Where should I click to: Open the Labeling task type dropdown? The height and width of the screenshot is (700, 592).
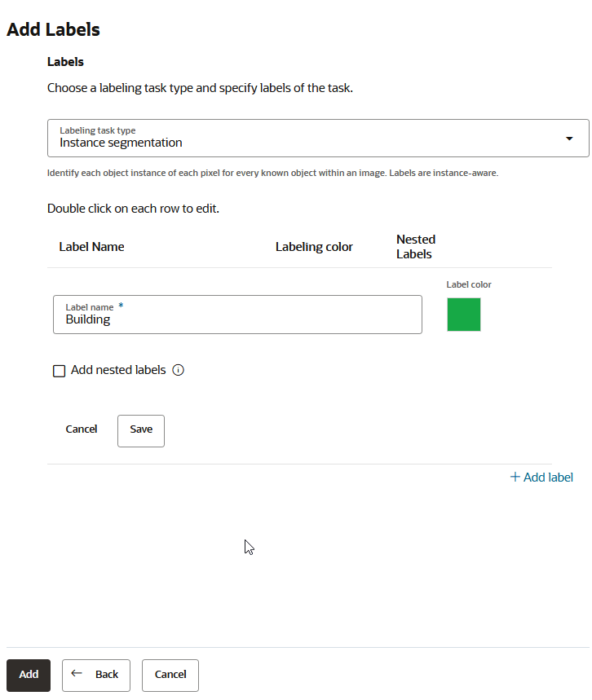point(317,138)
